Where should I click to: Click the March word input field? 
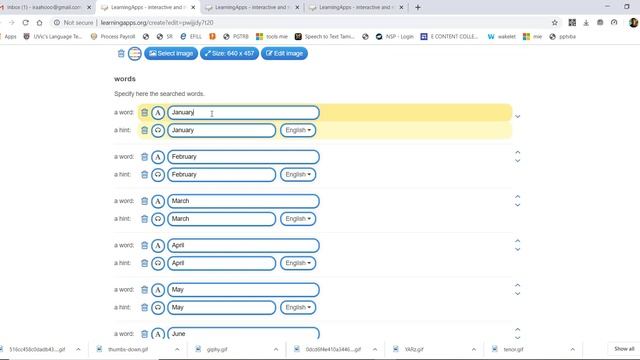click(243, 201)
